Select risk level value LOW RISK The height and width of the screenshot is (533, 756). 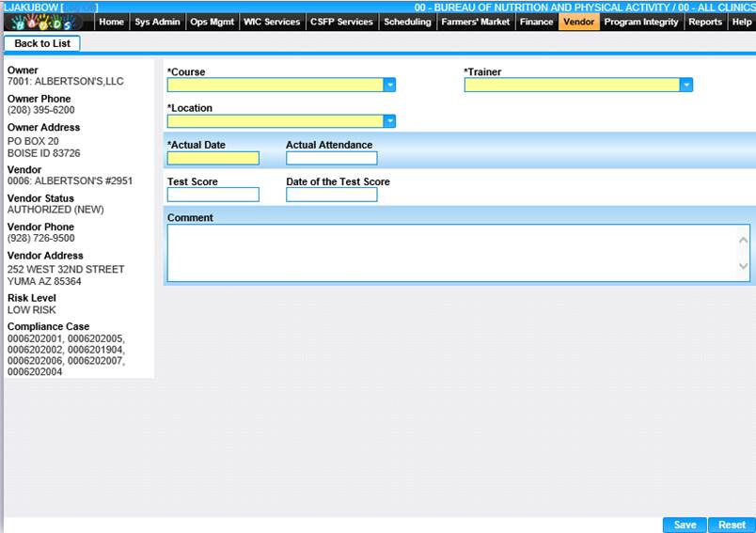coord(31,310)
